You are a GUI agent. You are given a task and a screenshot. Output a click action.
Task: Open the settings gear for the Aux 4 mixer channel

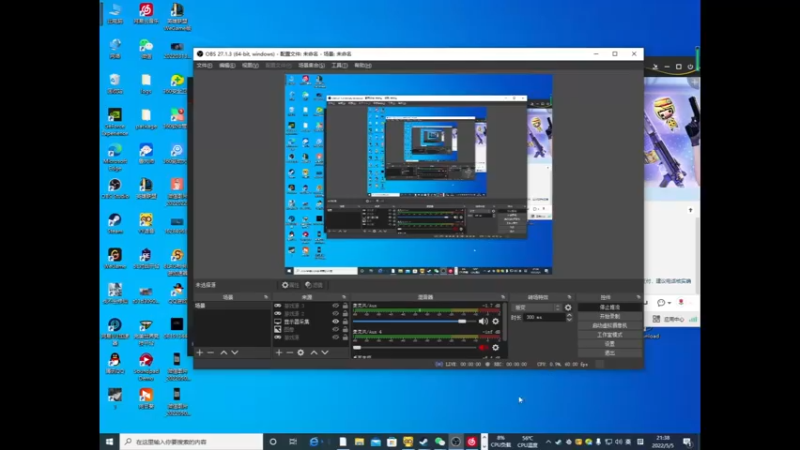point(495,347)
